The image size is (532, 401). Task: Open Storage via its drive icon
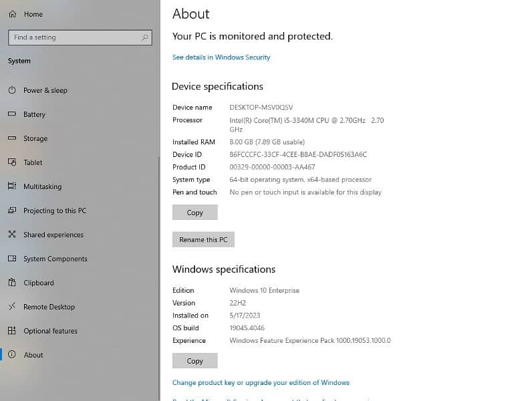pyautogui.click(x=12, y=138)
